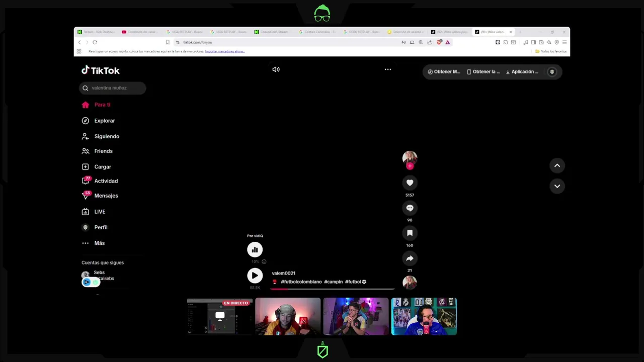Open a new tab with plus button
Image resolution: width=644 pixels, height=362 pixels.
tap(519, 32)
